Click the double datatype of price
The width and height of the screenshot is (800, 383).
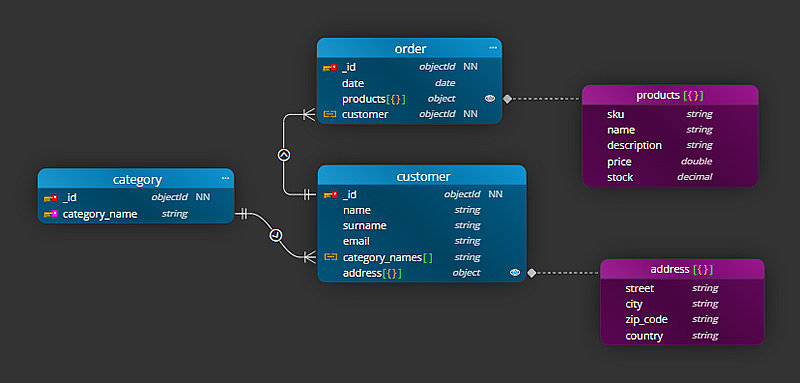point(696,162)
